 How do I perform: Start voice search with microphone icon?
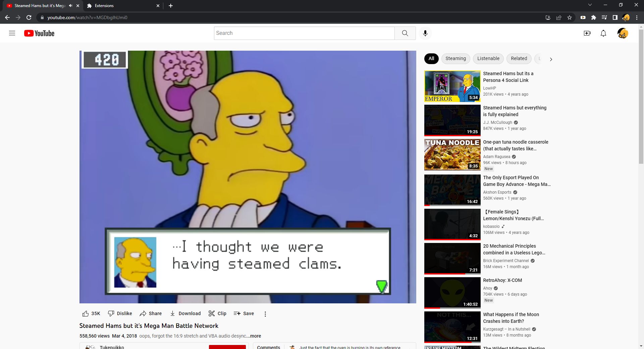click(x=425, y=33)
